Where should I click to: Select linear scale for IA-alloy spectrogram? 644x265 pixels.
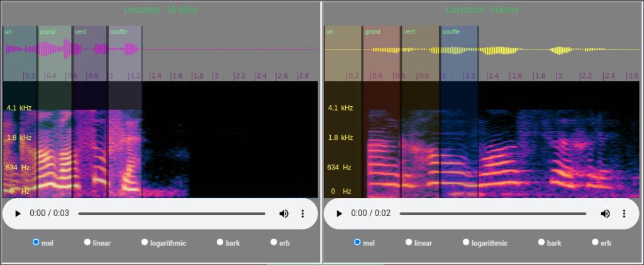coord(87,242)
